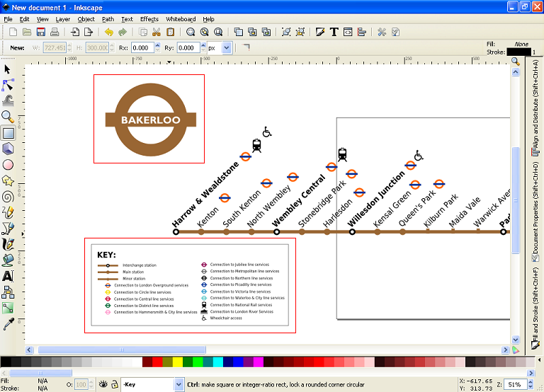Click the New document icon
Viewport: 544px width, 392px height.
(13, 33)
